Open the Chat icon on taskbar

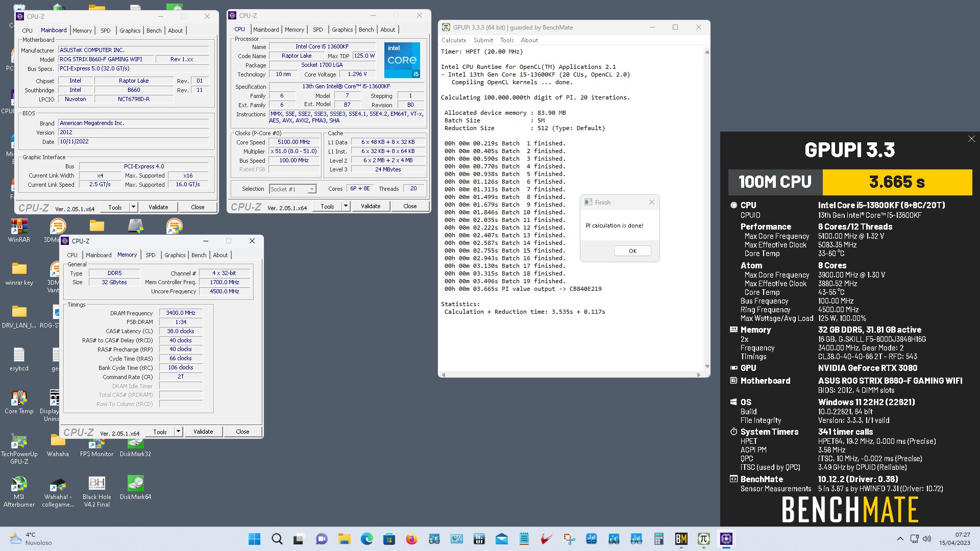321,539
